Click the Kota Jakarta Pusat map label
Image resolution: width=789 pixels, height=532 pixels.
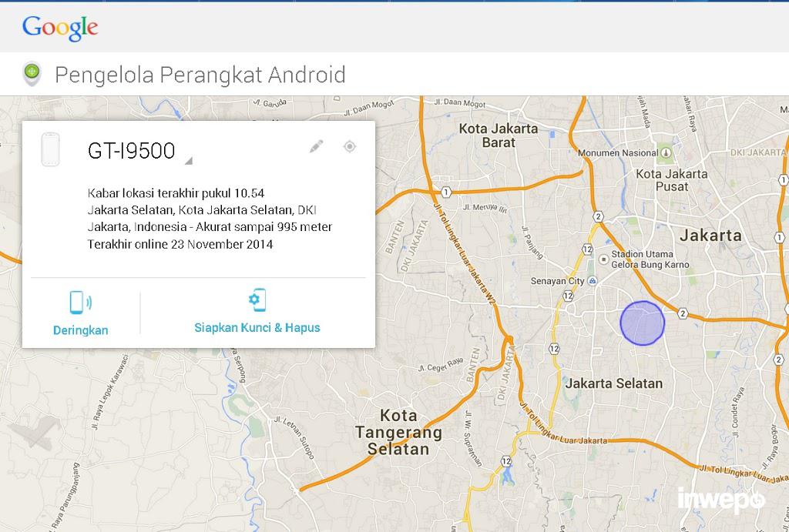(672, 180)
